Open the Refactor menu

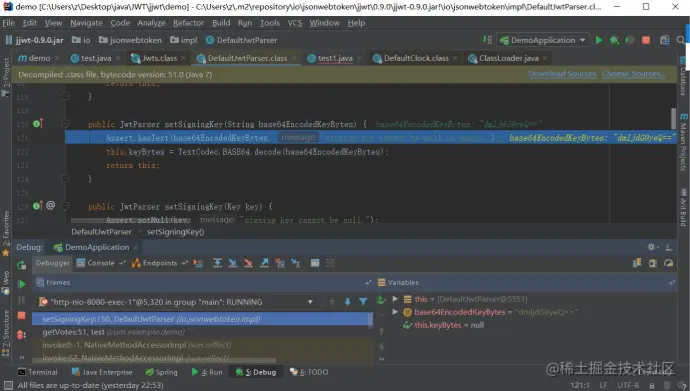[188, 23]
